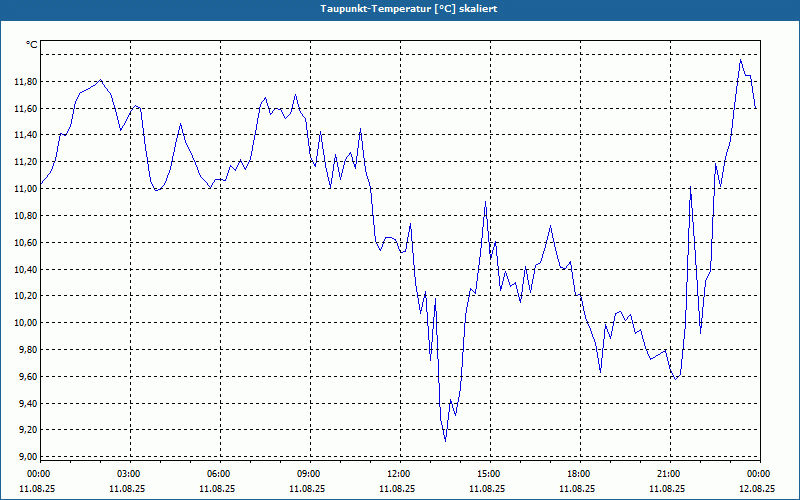The width and height of the screenshot is (800, 500).
Task: Click the y-axis label '9,00'
Action: coord(28,457)
